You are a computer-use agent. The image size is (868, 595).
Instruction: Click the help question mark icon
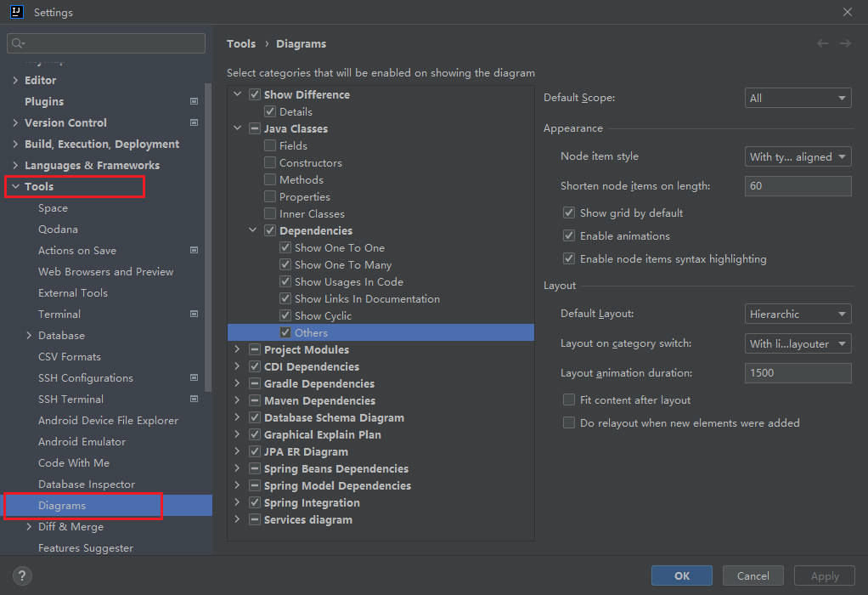point(23,575)
